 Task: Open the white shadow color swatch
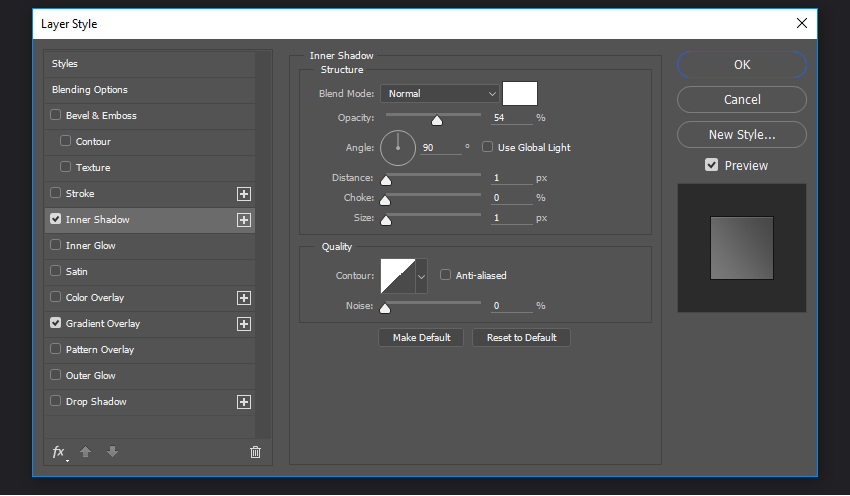[520, 94]
